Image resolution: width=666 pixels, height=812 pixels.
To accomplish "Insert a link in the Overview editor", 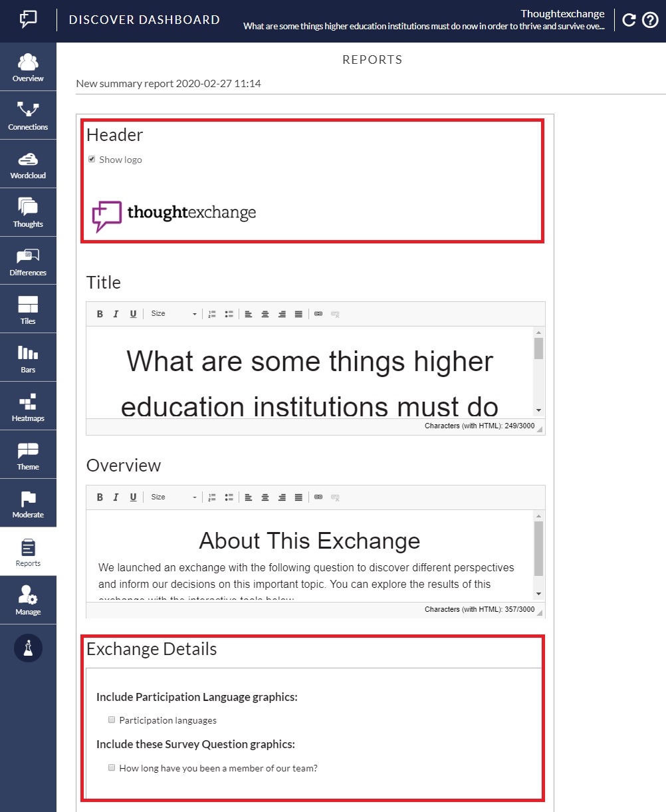I will 318,497.
